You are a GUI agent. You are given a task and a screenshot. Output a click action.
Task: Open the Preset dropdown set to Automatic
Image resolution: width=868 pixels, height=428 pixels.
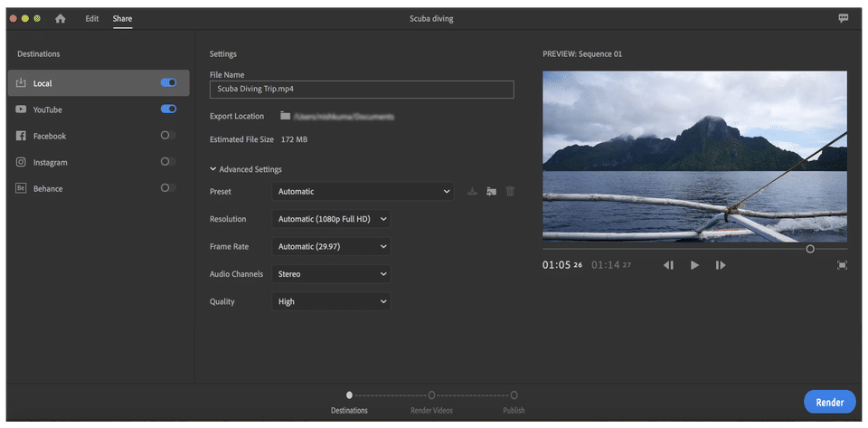pos(363,192)
